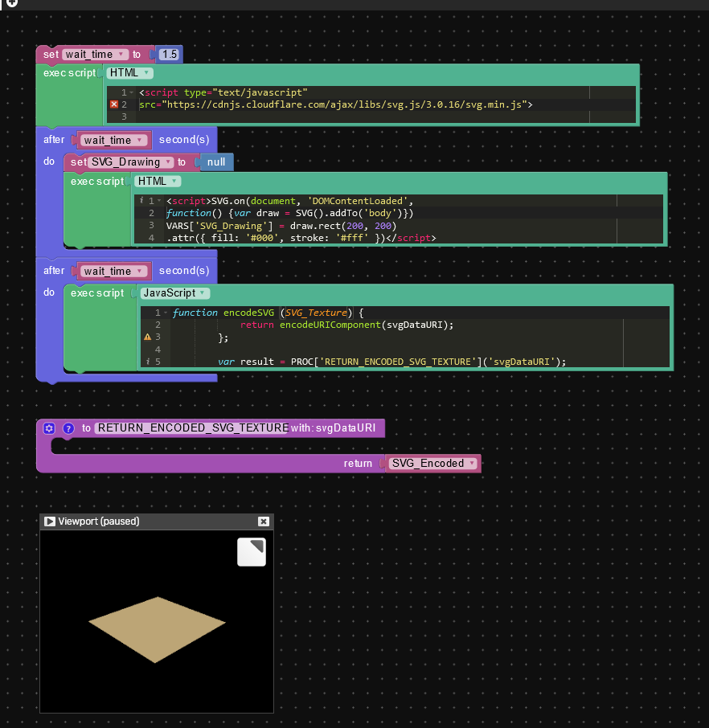The image size is (709, 728).
Task: Click the procedure help question mark icon
Action: tap(68, 428)
